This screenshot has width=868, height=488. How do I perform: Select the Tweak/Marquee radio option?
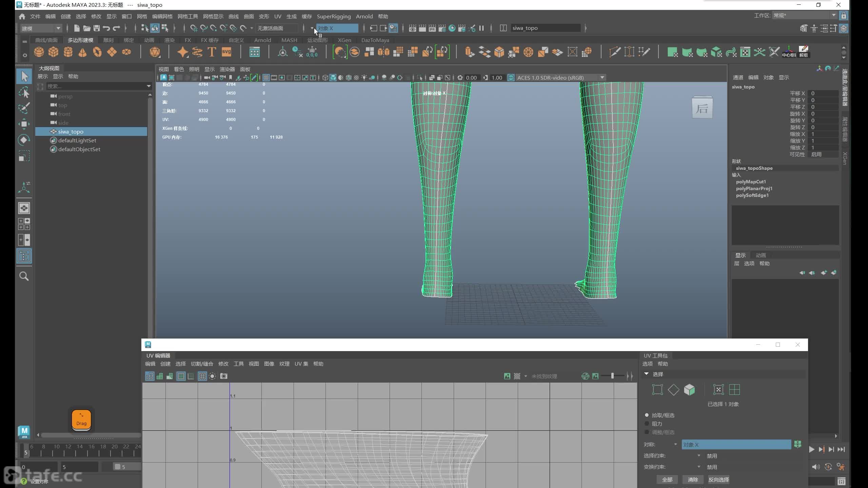point(647,432)
